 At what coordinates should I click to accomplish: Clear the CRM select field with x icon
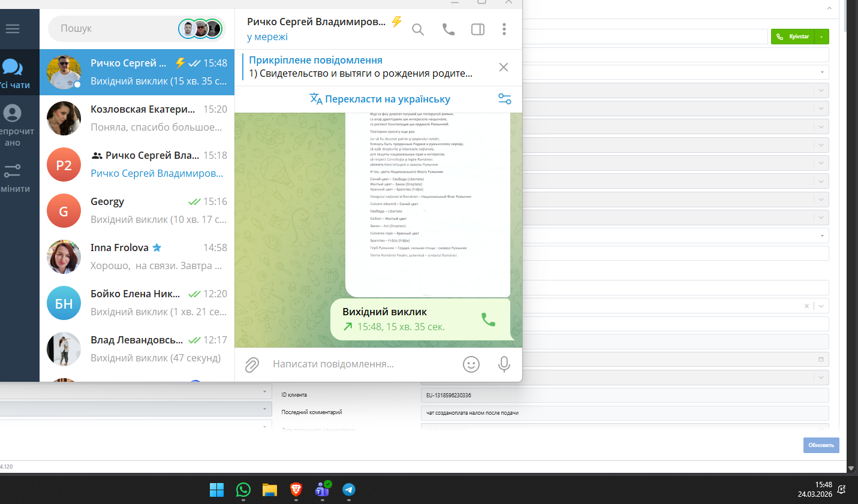(x=806, y=306)
